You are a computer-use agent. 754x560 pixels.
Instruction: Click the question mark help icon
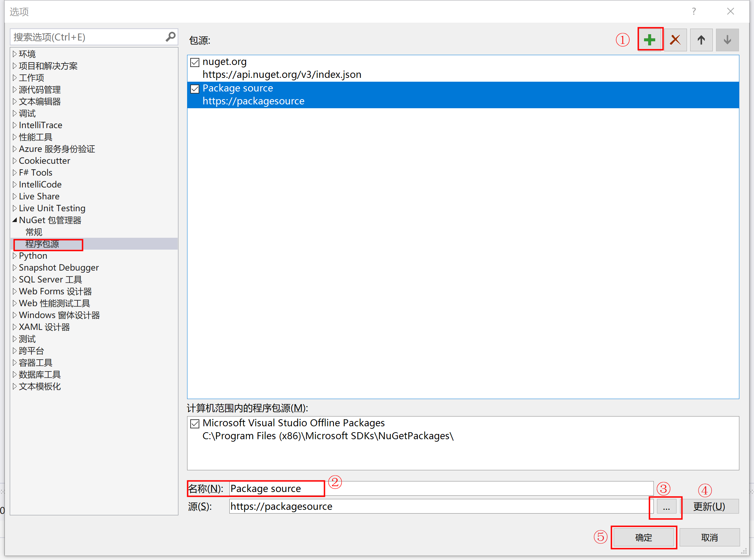point(694,12)
